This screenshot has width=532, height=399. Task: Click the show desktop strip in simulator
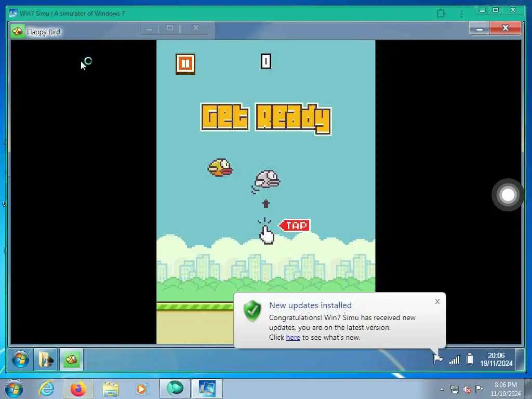pos(520,360)
